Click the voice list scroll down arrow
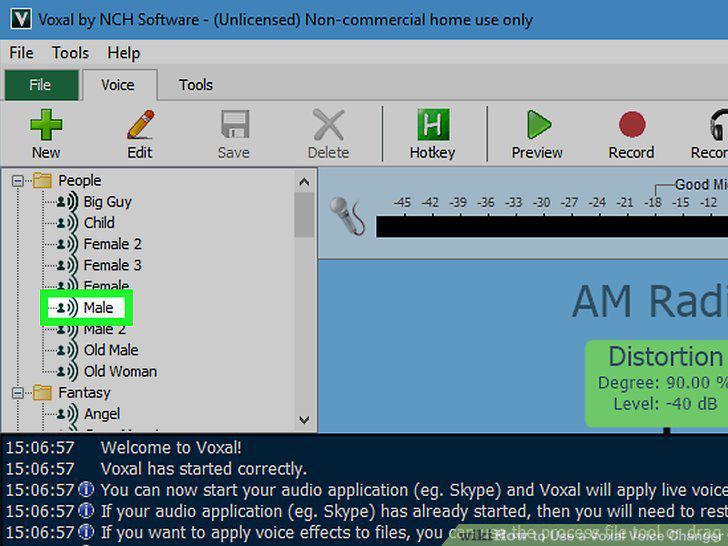 304,420
